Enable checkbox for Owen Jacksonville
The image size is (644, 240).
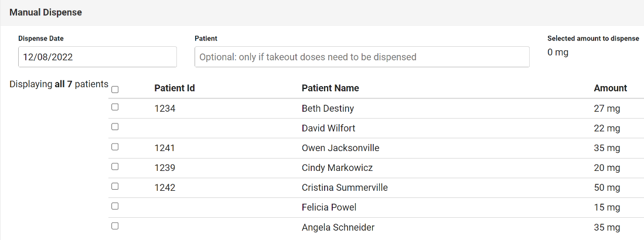(115, 146)
